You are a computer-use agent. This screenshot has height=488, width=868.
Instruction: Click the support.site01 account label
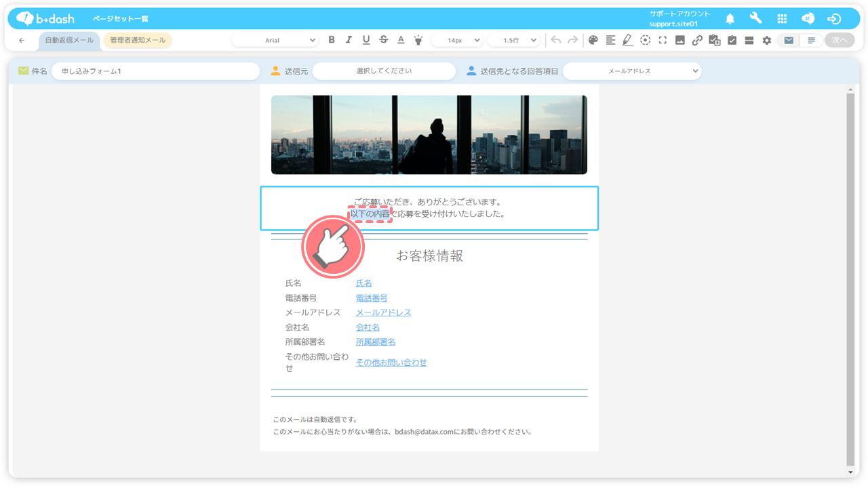pyautogui.click(x=673, y=24)
